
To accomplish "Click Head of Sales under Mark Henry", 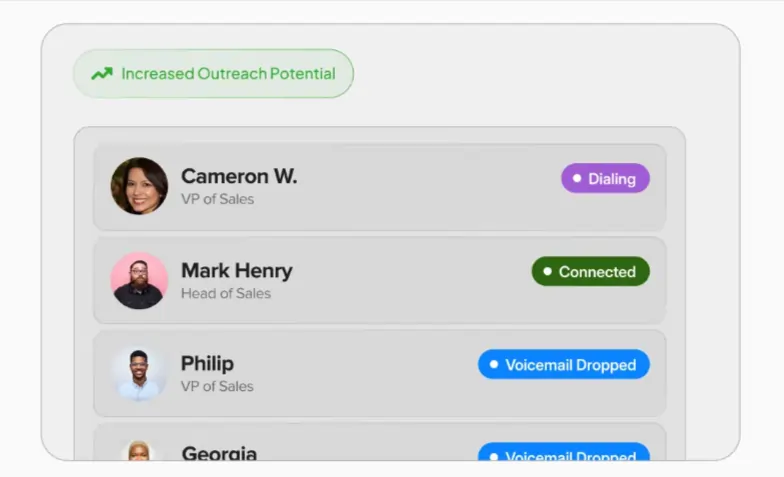I will click(x=226, y=293).
